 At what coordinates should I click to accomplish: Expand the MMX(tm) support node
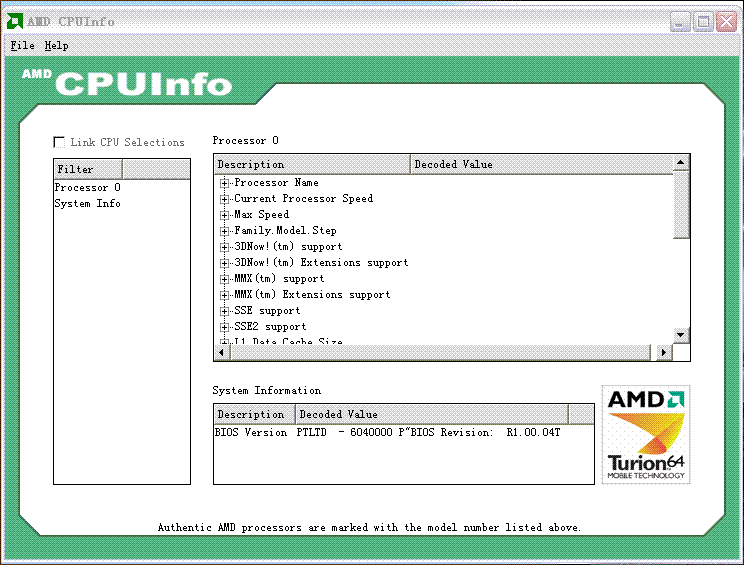tap(224, 279)
